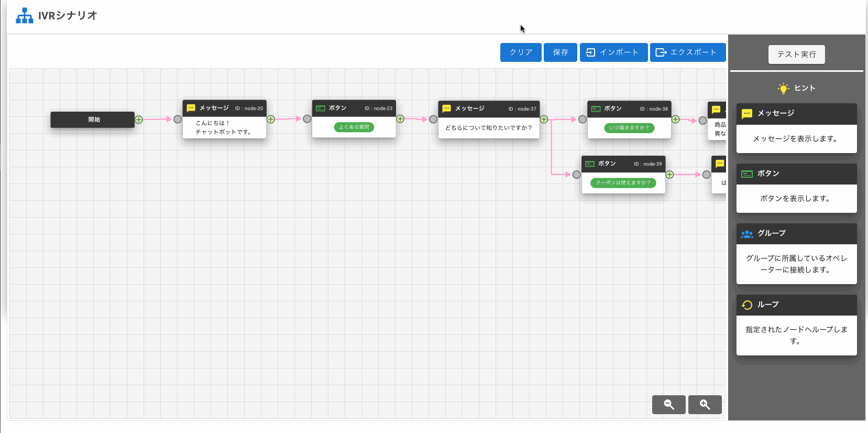Select the メッセージ palette card
Image resolution: width=868 pixels, height=433 pixels.
tap(796, 128)
